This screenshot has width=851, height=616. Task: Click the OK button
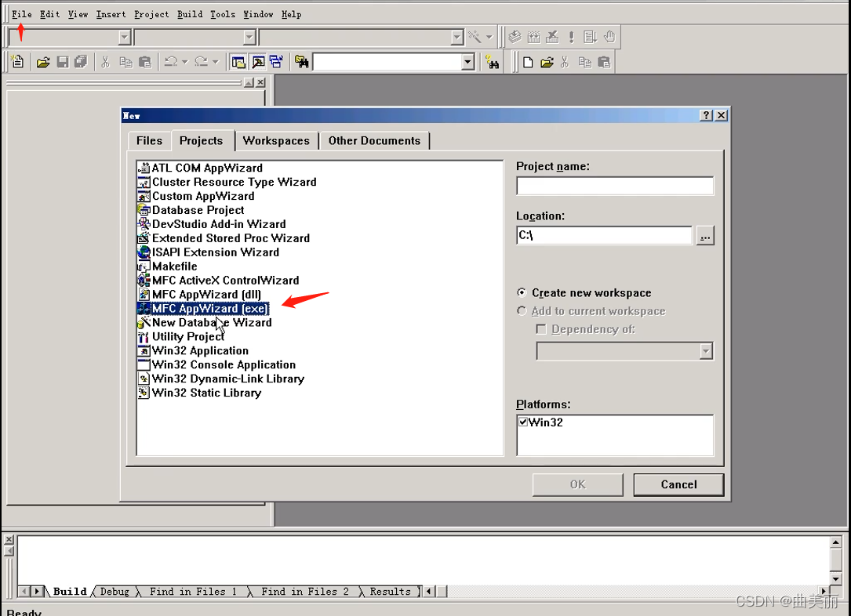point(577,485)
